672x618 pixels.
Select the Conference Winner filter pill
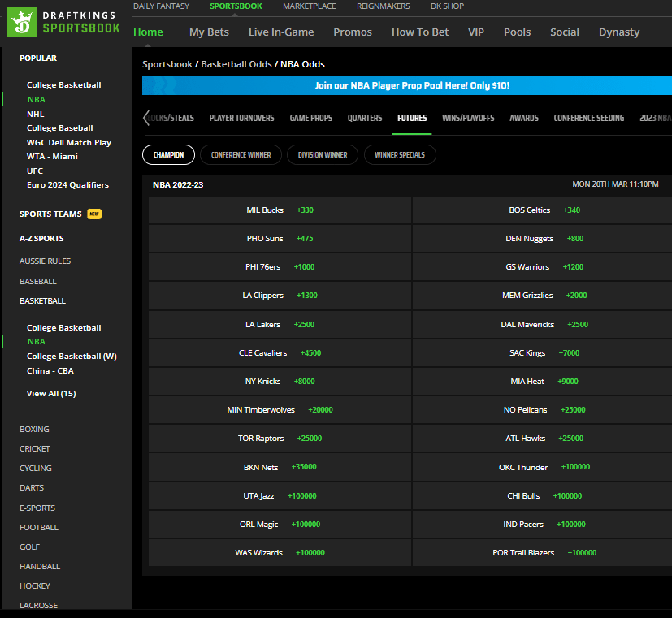pyautogui.click(x=241, y=154)
